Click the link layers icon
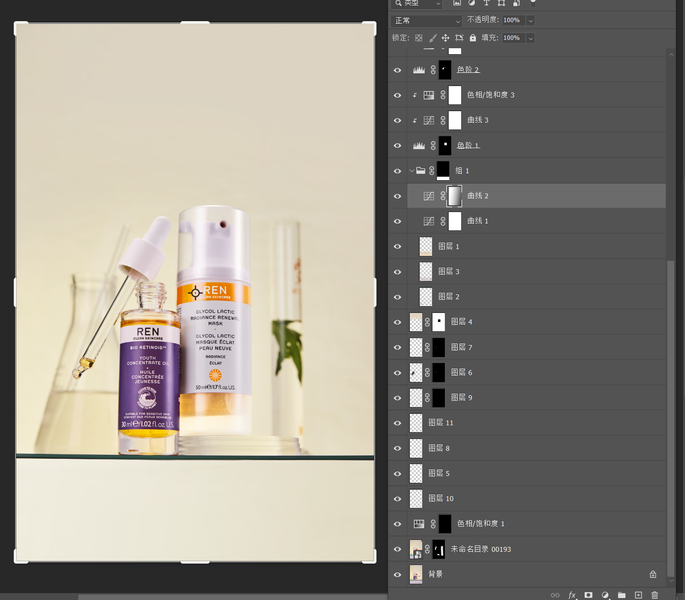The width and height of the screenshot is (685, 600). [555, 595]
